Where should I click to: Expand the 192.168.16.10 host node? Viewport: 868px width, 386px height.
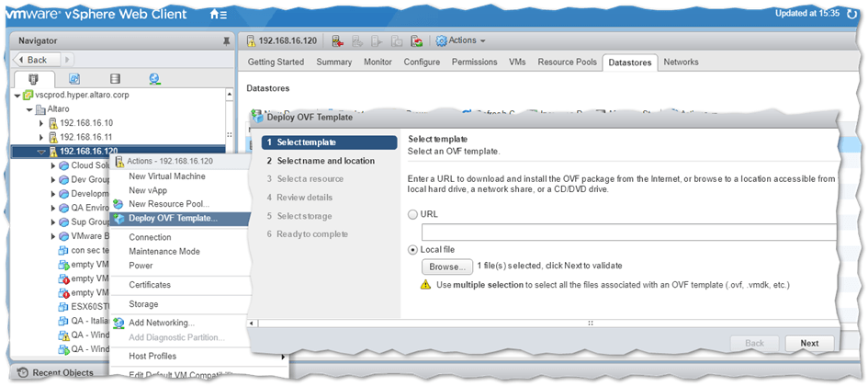coord(41,123)
